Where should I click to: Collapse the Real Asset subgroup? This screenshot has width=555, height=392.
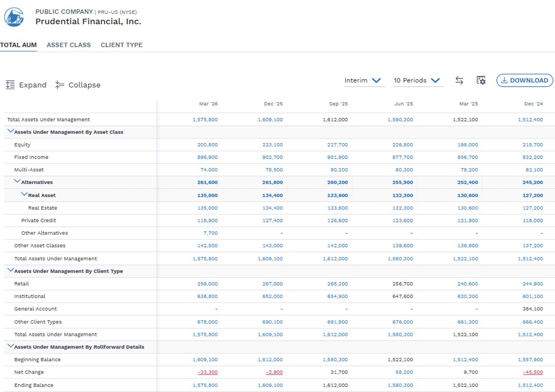click(24, 194)
